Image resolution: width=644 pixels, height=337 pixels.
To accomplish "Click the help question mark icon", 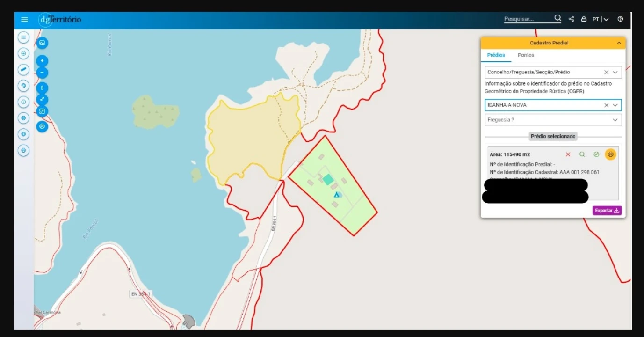I will point(620,19).
